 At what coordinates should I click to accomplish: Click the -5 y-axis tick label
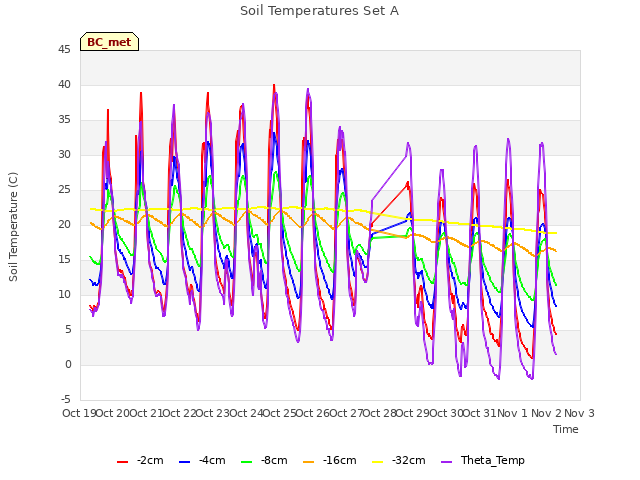click(x=66, y=399)
